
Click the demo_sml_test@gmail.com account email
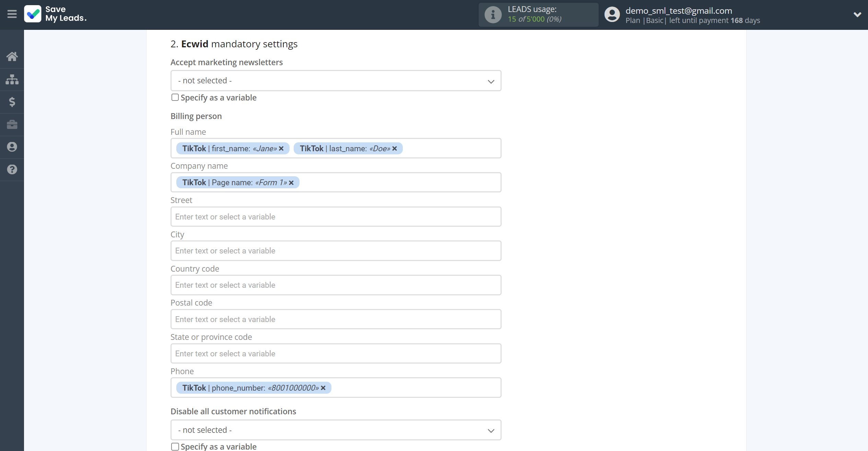coord(679,11)
